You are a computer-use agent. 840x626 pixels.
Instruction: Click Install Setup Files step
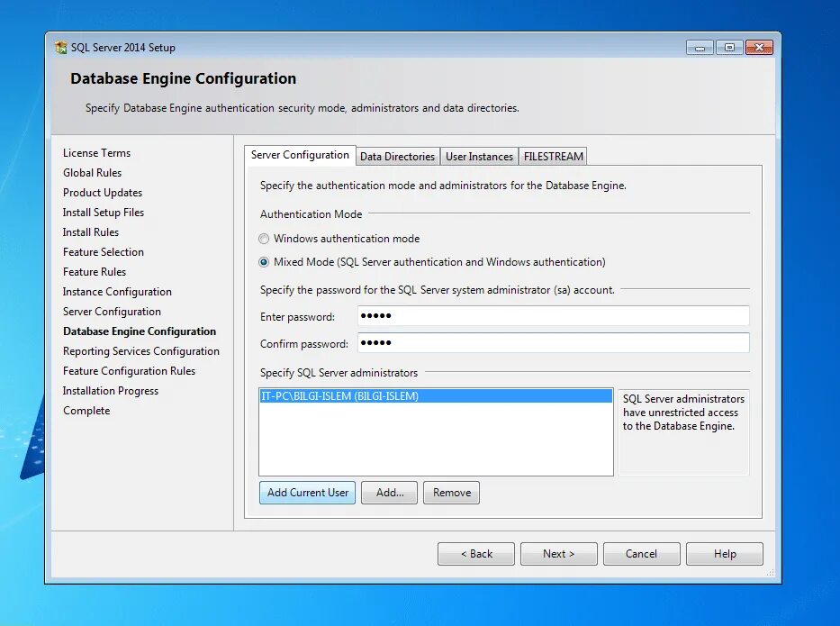coord(104,213)
